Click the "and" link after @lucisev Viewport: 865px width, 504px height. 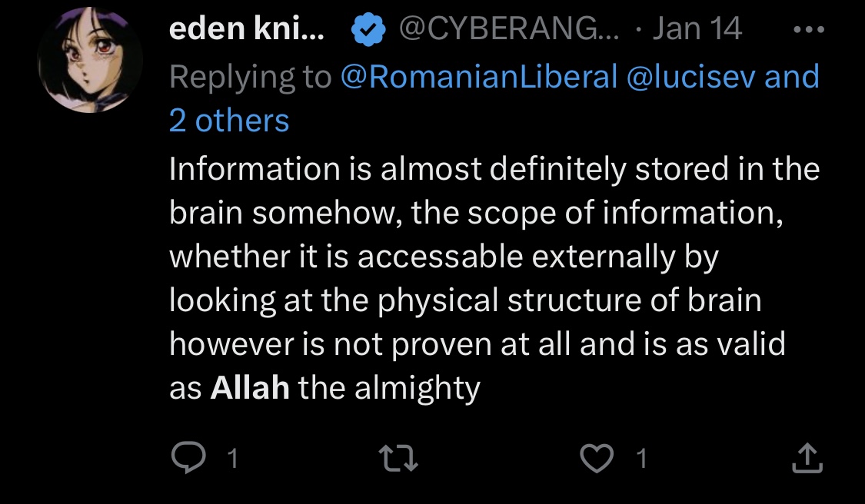click(792, 77)
